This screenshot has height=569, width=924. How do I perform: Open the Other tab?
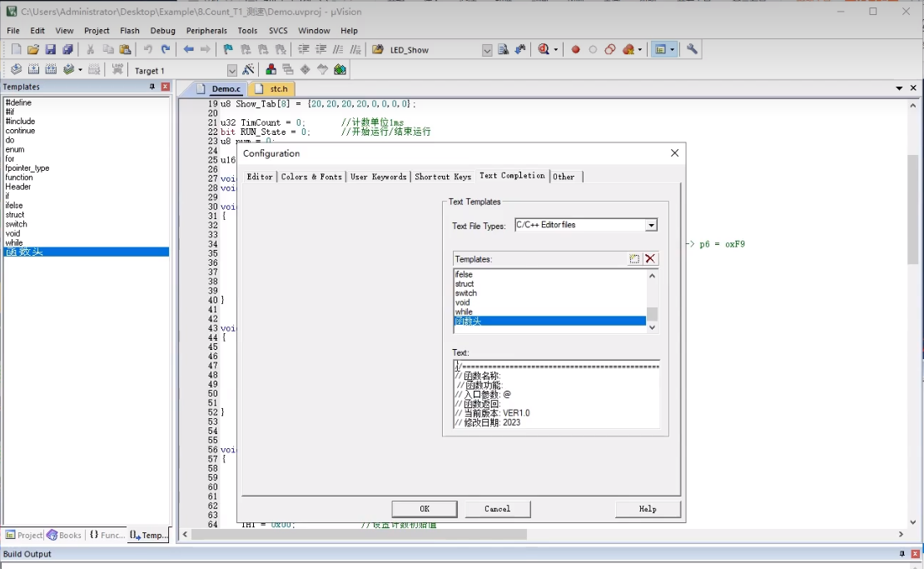[x=564, y=177]
